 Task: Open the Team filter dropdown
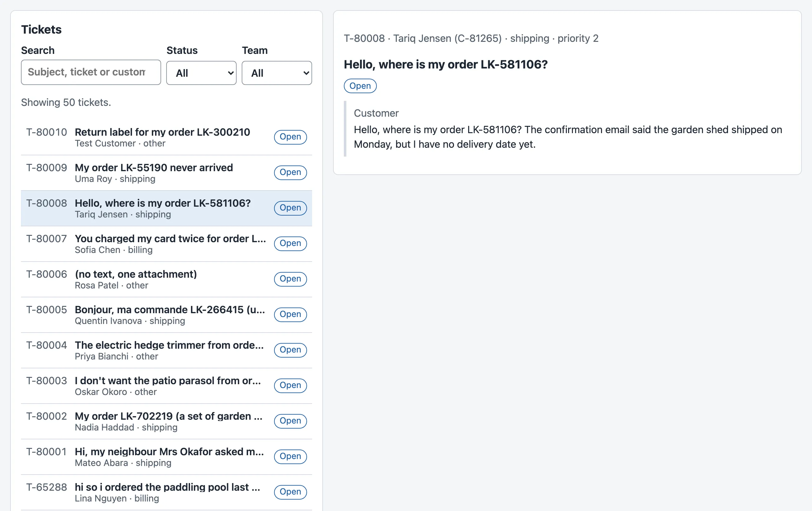coord(277,73)
